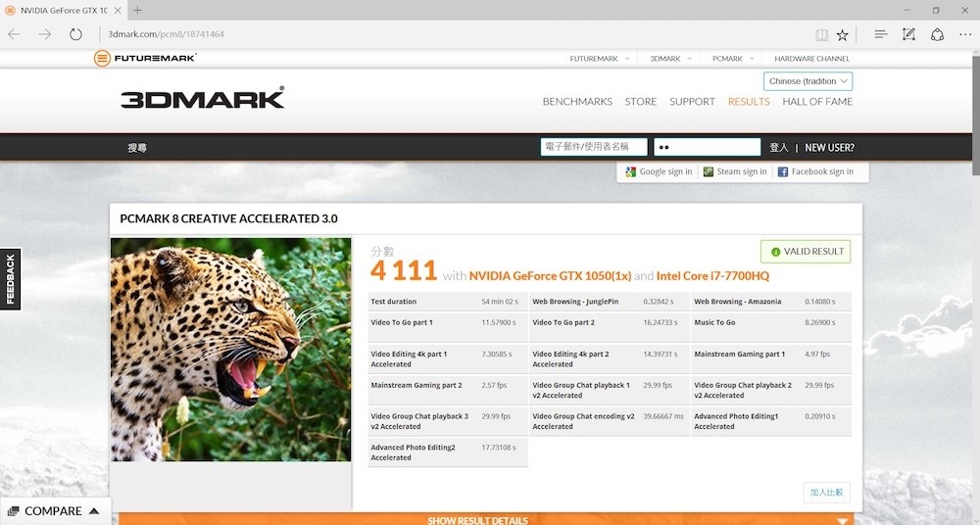This screenshot has height=525, width=980.
Task: Expand the PCMARK top menu dropdown
Action: (x=752, y=59)
